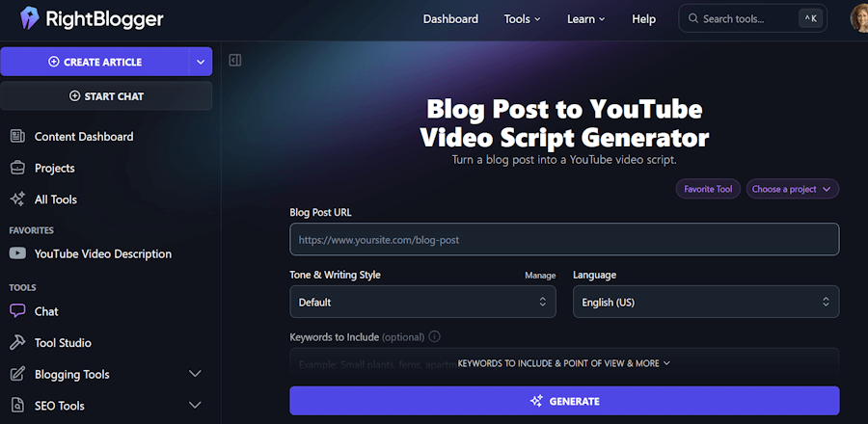Open Content Dashboard in sidebar
Screen dimensions: 868x424
point(84,137)
